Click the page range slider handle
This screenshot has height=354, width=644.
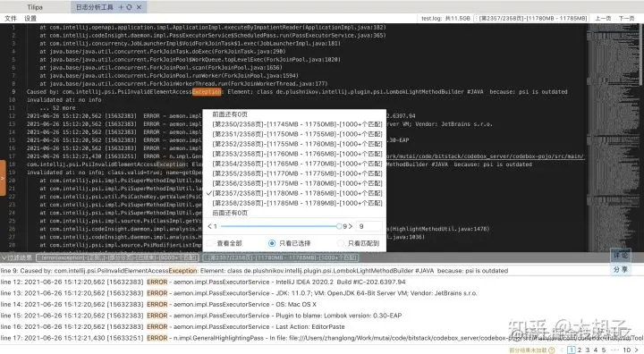tap(339, 226)
